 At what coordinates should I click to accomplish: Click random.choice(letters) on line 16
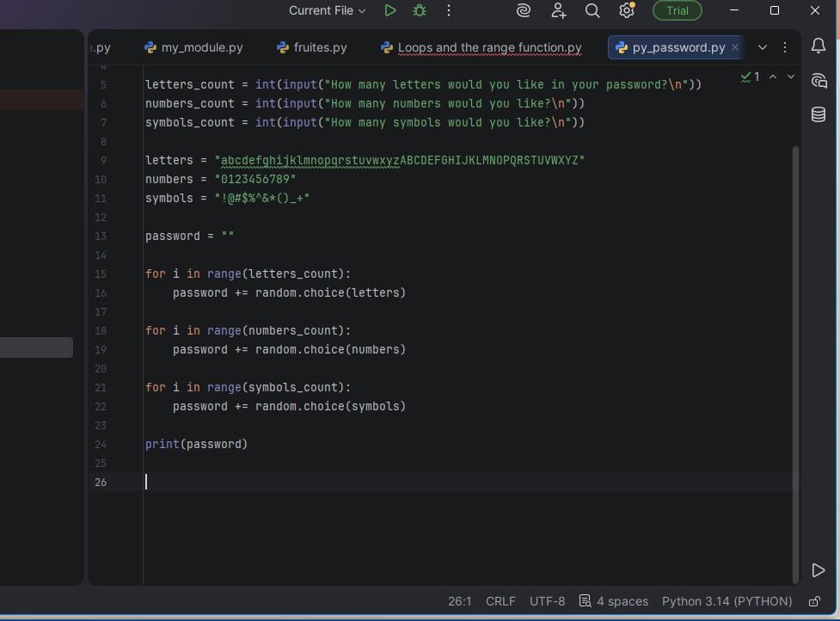click(330, 292)
